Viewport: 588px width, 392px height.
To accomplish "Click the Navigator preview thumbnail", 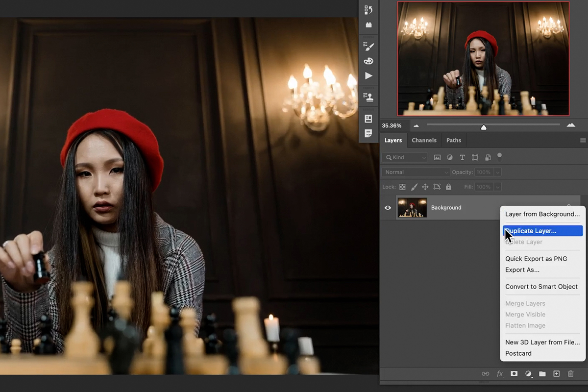I will click(483, 58).
